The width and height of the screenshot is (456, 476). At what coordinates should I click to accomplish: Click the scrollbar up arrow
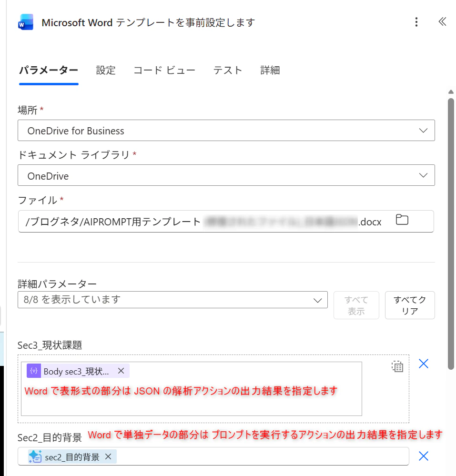451,91
